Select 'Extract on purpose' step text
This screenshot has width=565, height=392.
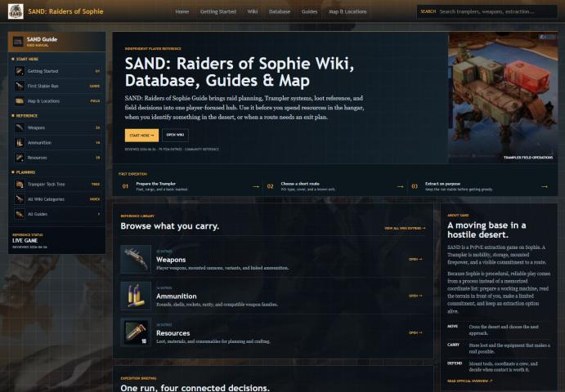coord(442,184)
